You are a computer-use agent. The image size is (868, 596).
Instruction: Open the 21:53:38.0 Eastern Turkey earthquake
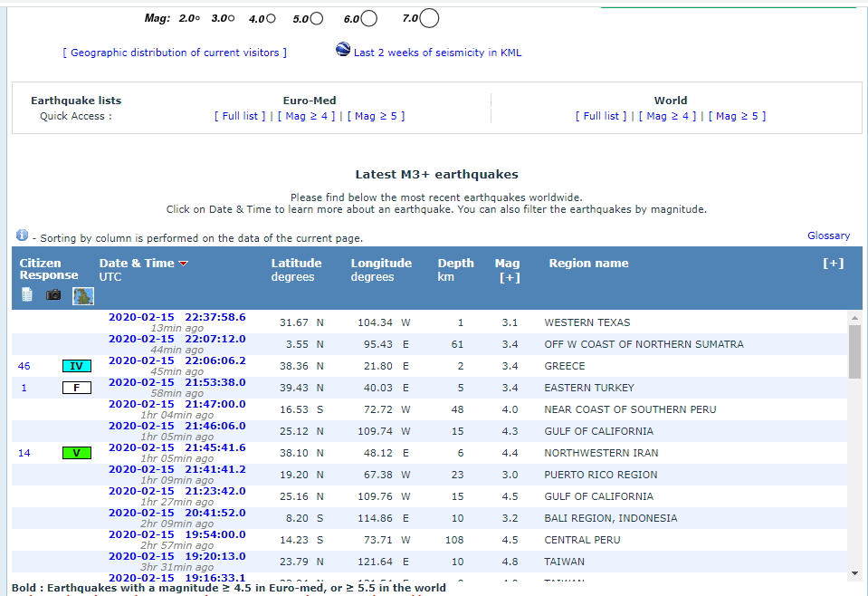pos(177,382)
